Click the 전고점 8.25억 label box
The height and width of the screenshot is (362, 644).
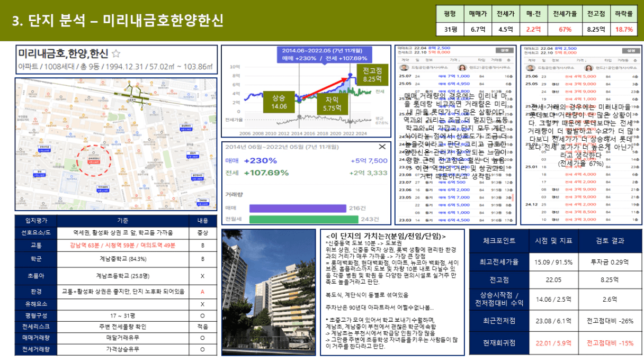pos(372,75)
